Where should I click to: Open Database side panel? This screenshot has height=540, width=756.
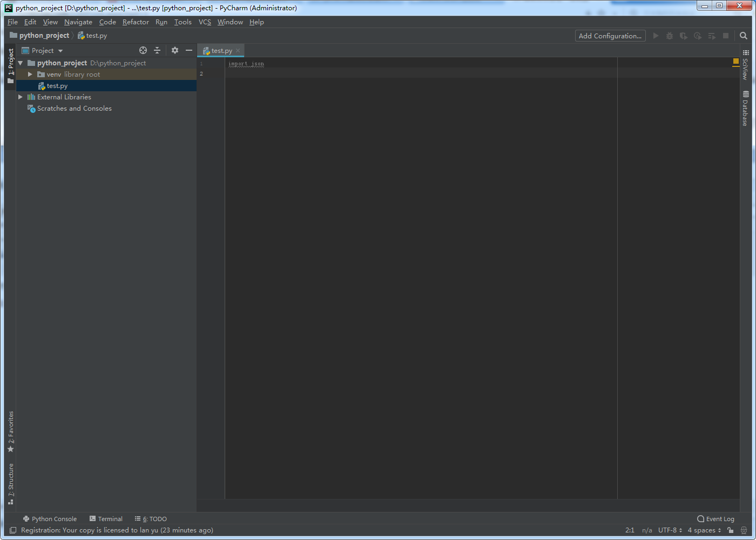746,109
